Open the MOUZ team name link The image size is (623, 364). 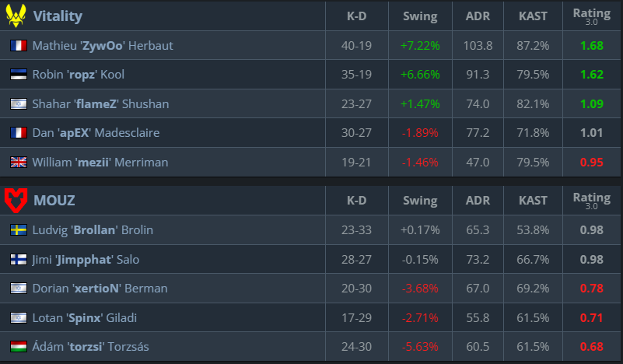point(54,201)
